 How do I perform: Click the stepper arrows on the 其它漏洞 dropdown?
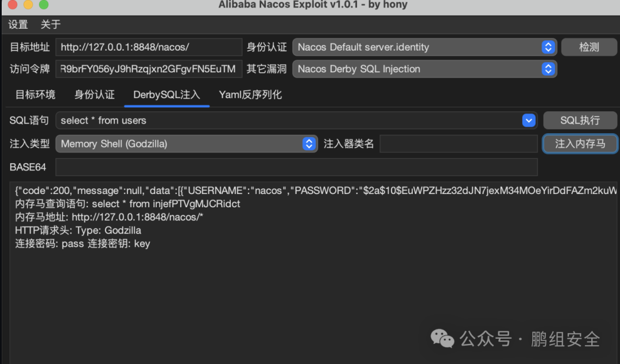click(x=548, y=69)
